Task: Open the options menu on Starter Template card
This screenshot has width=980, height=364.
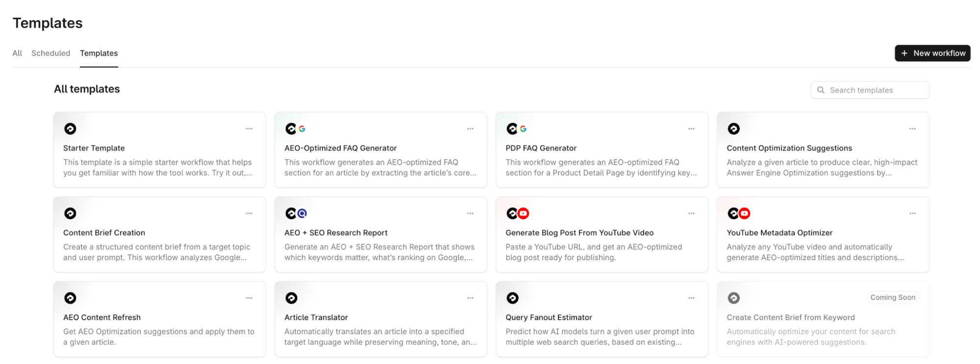Action: tap(249, 128)
